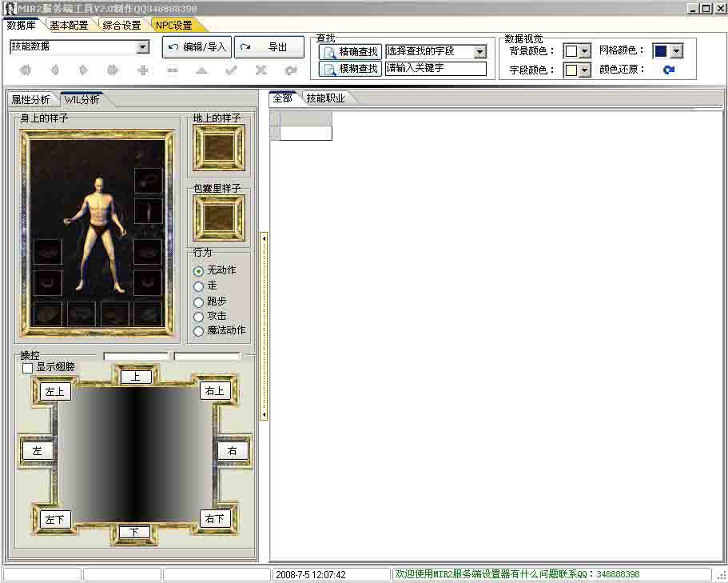This screenshot has width=728, height=583.
Task: Click the refresh data icon in navigator
Action: 291,70
